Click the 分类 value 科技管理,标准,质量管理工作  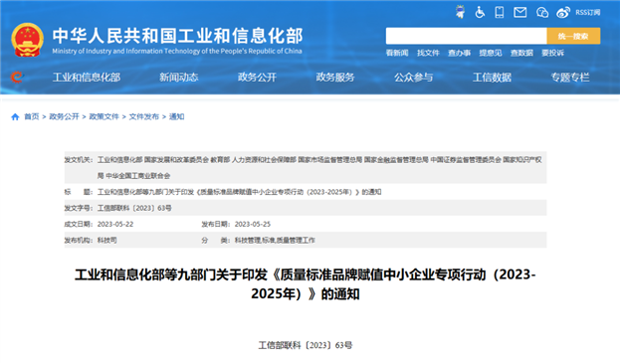click(x=275, y=241)
